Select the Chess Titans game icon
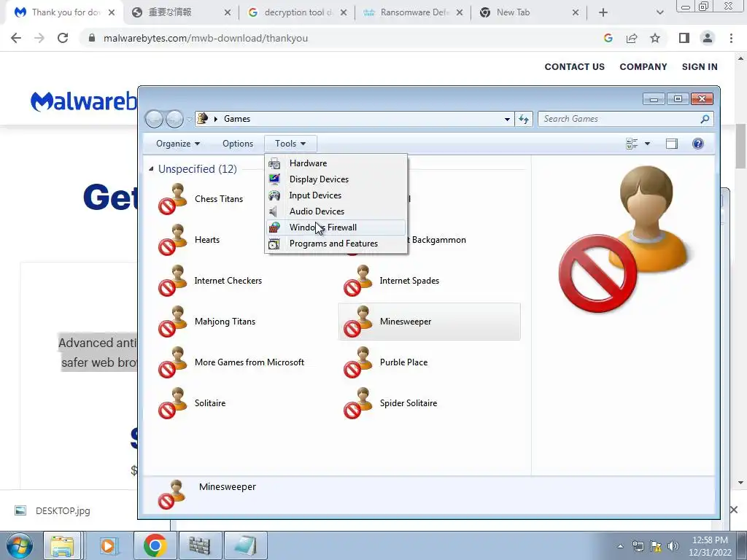Screen dimensions: 747x560 [172, 198]
